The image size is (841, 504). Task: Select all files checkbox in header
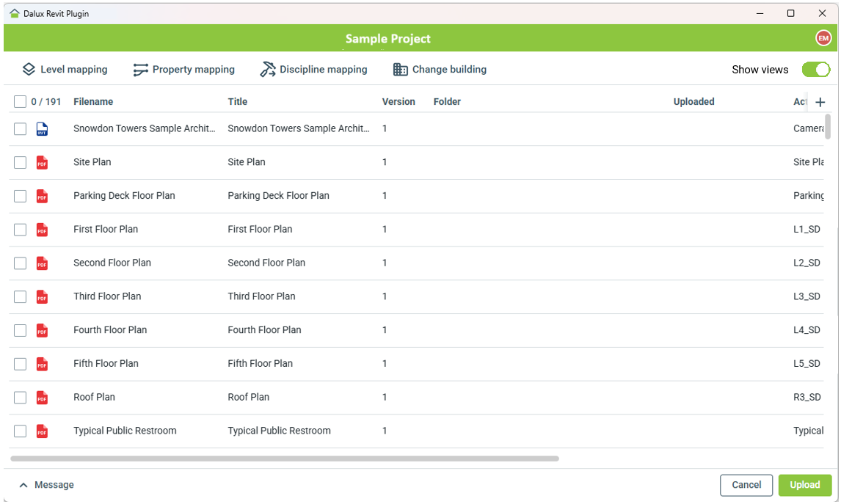point(20,102)
